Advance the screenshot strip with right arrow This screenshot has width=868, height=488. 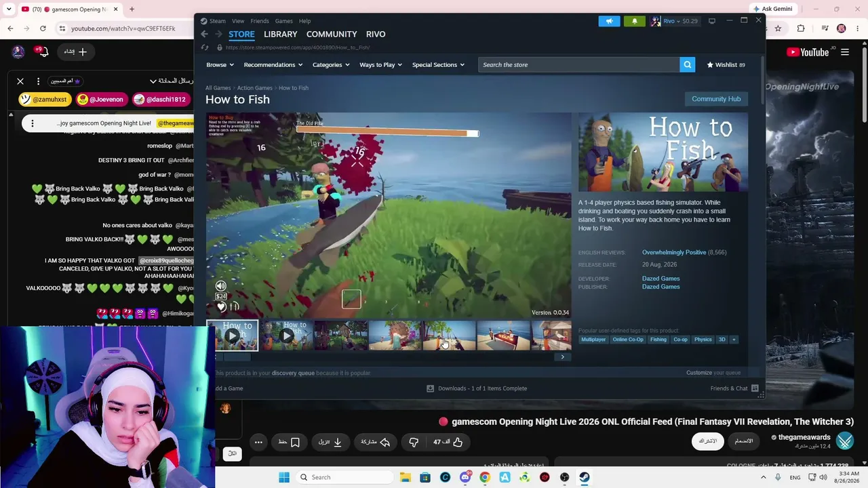[562, 357]
